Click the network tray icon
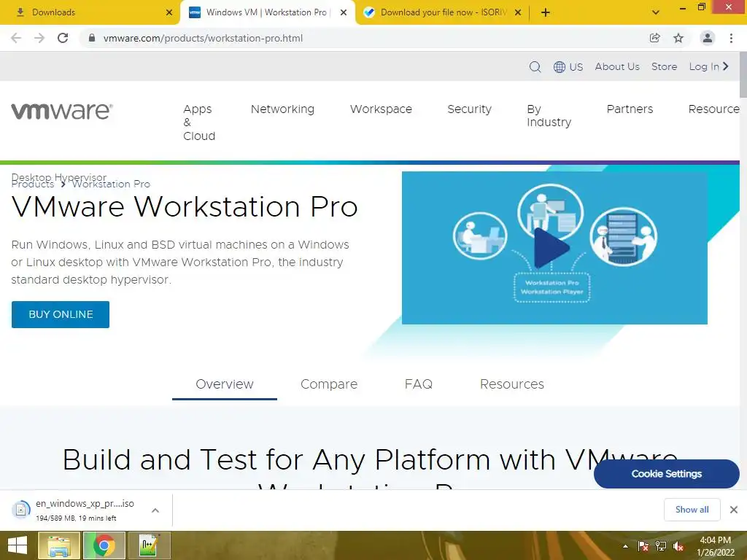The image size is (747, 560). point(661,546)
